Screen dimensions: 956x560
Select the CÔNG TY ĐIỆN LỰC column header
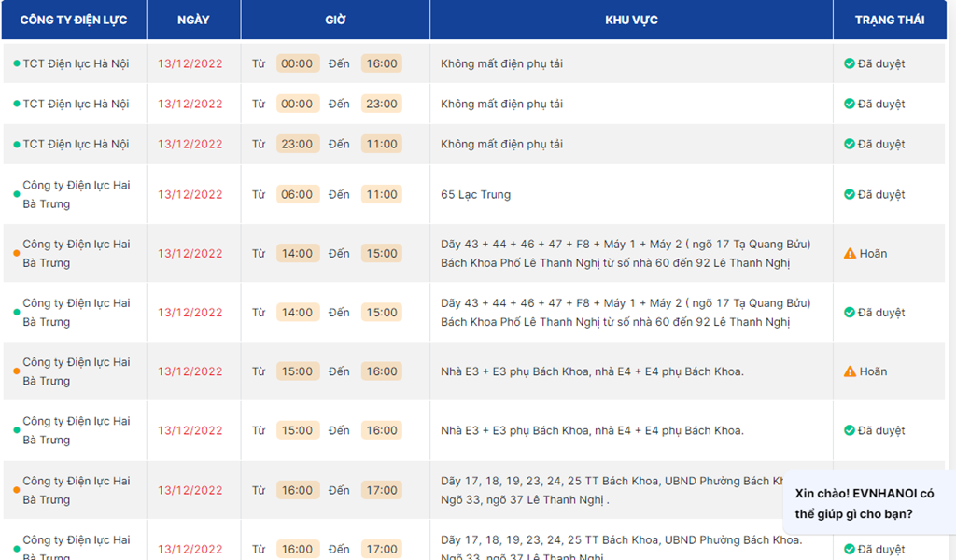74,20
